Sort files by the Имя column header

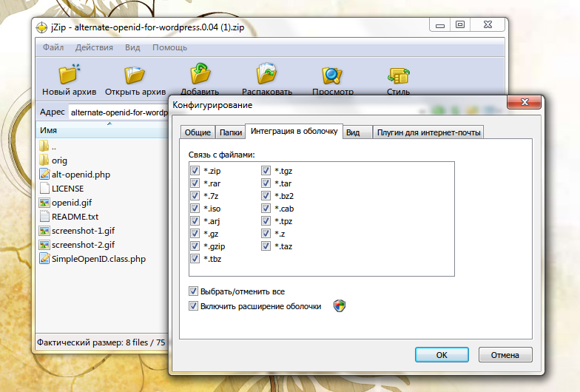pyautogui.click(x=102, y=130)
